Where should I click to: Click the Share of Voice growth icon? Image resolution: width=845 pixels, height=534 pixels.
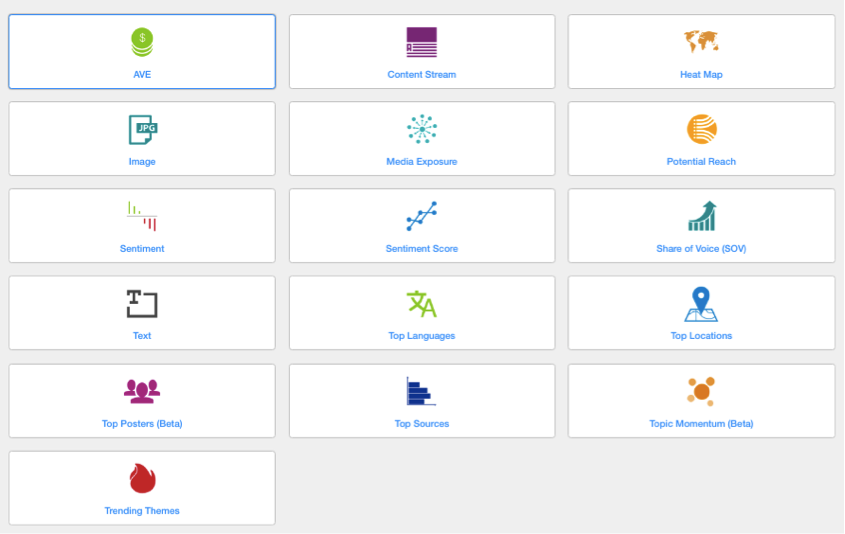(701, 216)
